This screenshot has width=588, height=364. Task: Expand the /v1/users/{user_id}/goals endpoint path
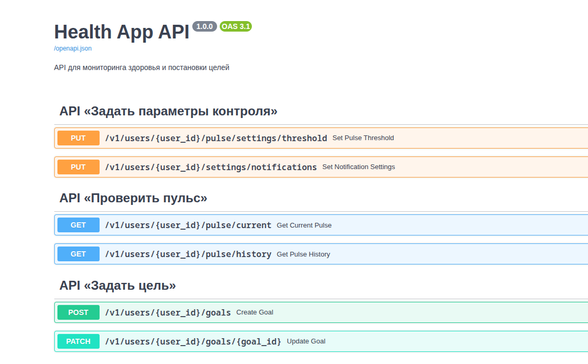tap(168, 312)
